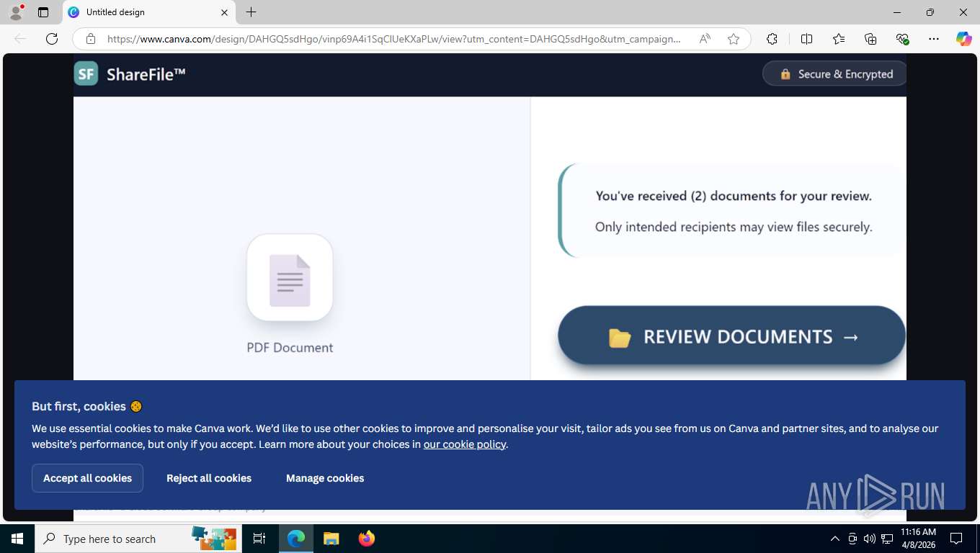Screen dimensions: 980x553
Task: Open Task View on the taskbar
Action: click(259, 539)
